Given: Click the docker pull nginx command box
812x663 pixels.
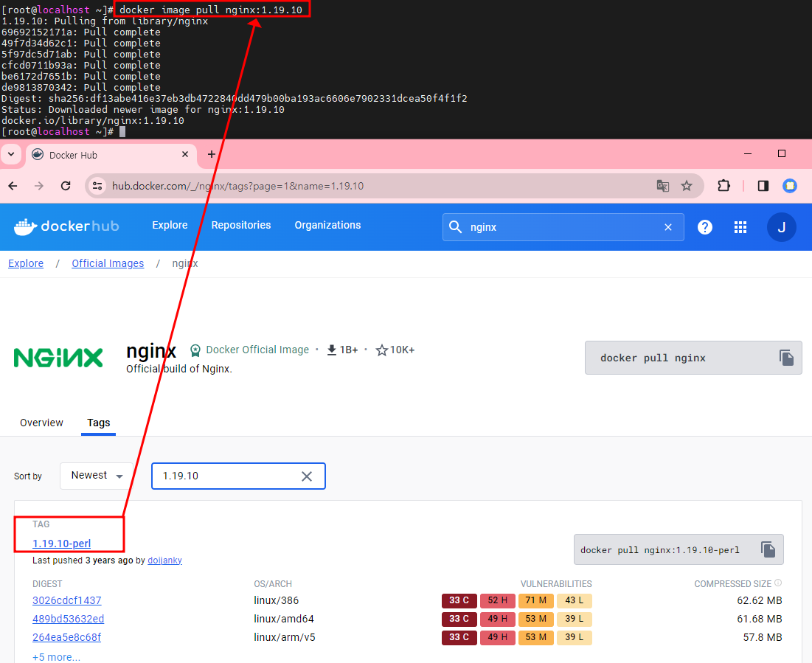Looking at the screenshot, I should click(693, 358).
